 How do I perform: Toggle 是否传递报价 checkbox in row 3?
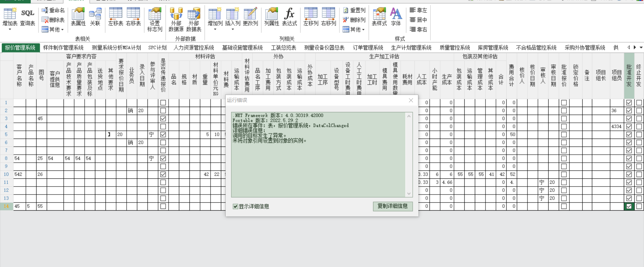pyautogui.click(x=163, y=118)
